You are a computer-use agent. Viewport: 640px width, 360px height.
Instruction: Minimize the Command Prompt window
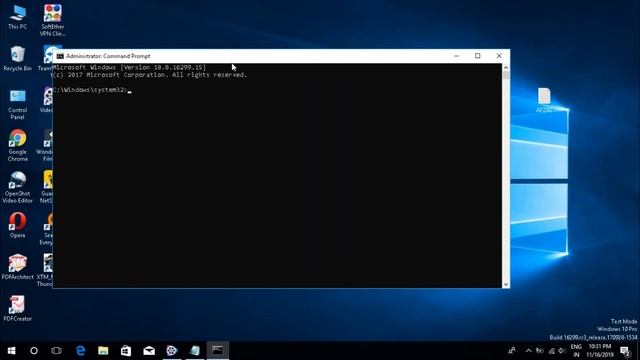(x=457, y=56)
